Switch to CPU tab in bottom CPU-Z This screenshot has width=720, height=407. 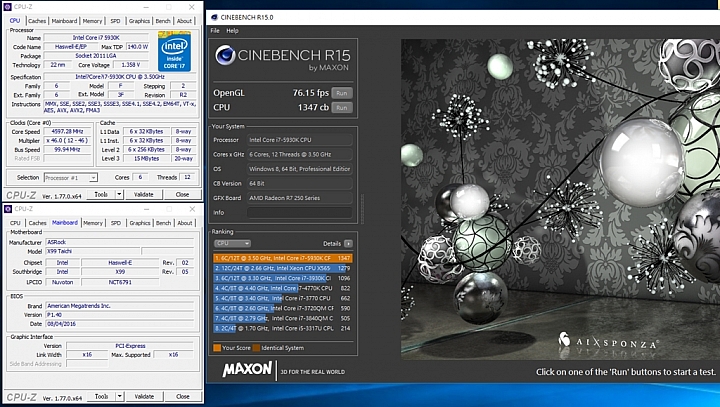[15, 223]
